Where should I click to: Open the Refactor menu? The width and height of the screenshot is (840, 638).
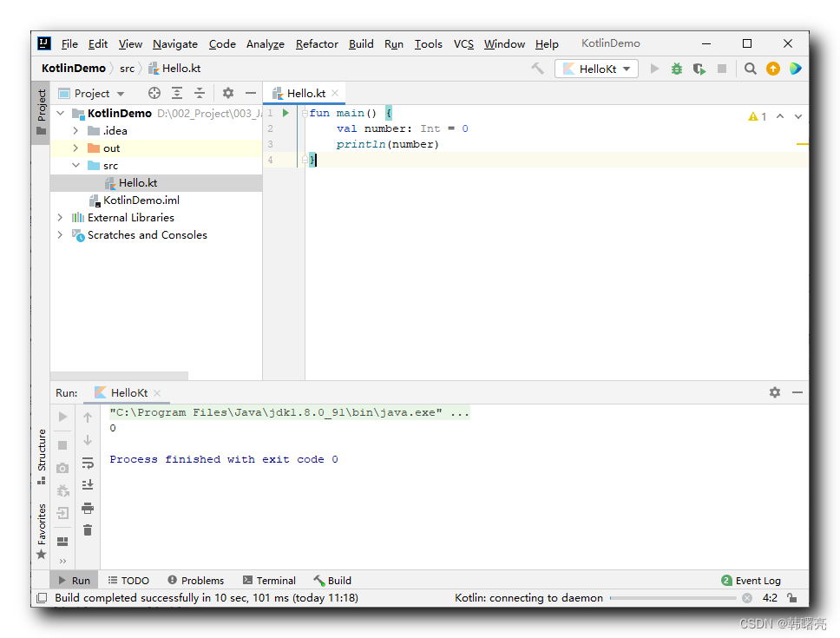[317, 44]
